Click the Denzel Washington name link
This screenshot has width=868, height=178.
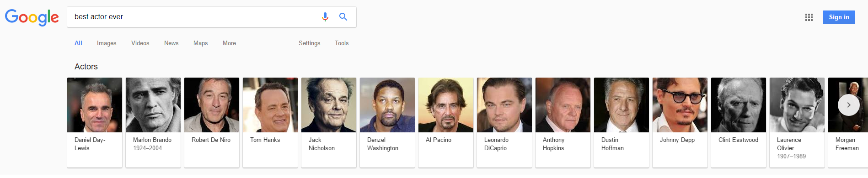pos(383,144)
